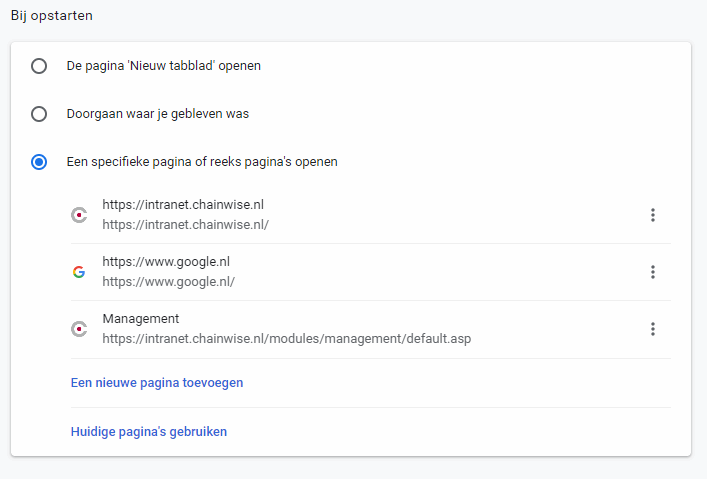Click the https://intranet.chainwise.nl page title

[183, 205]
